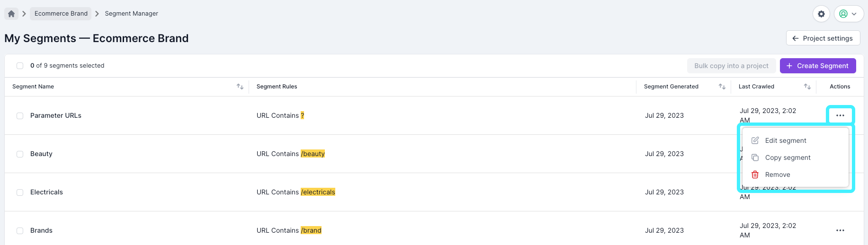This screenshot has height=245, width=868.
Task: Click the highlighted /electricals rule tag
Action: pyautogui.click(x=318, y=192)
